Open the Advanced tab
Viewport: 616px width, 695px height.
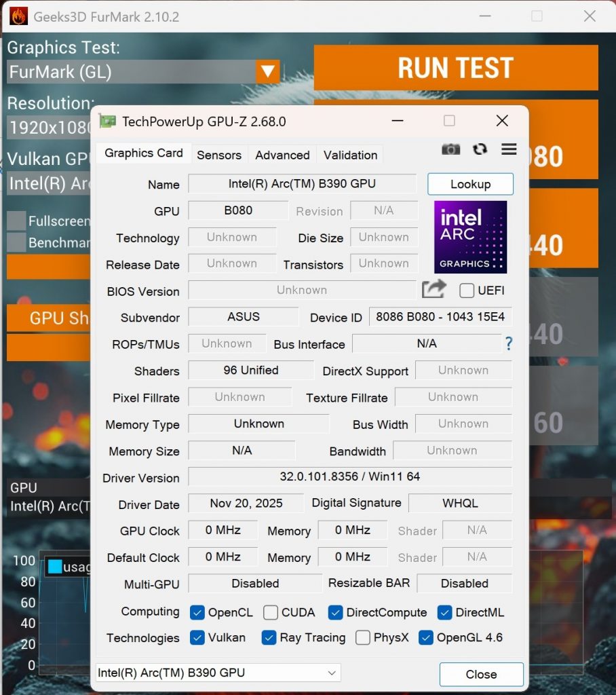coord(282,155)
